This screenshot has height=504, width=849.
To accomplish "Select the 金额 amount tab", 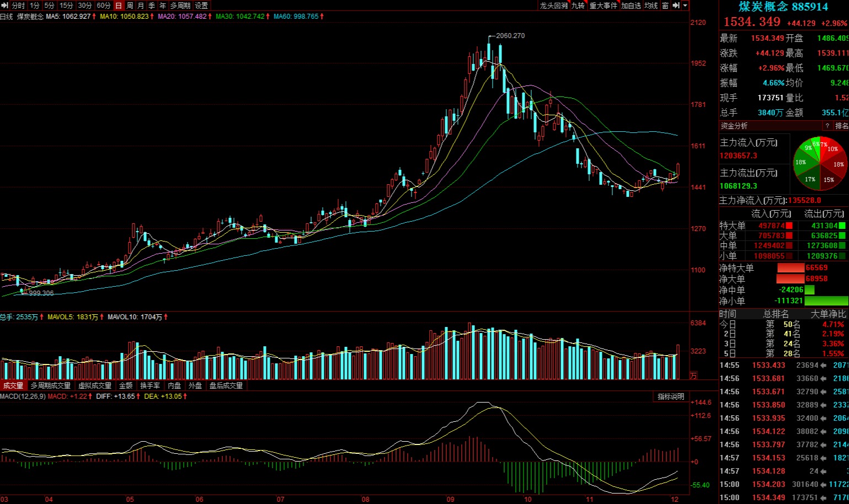I will point(126,385).
